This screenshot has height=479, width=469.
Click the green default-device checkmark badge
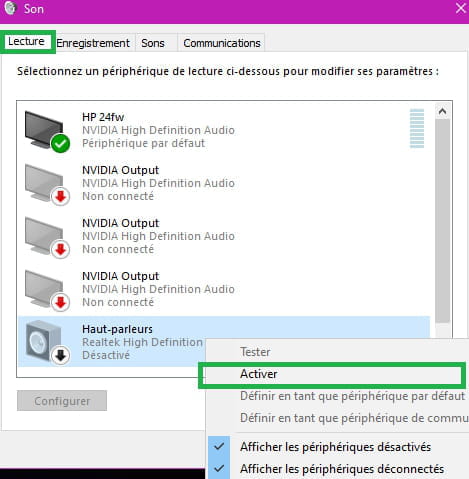[x=60, y=144]
